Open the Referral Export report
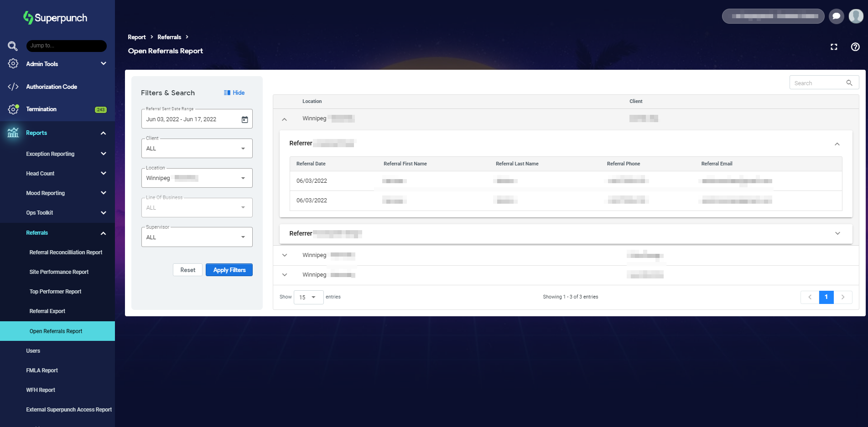The image size is (868, 427). pos(47,311)
